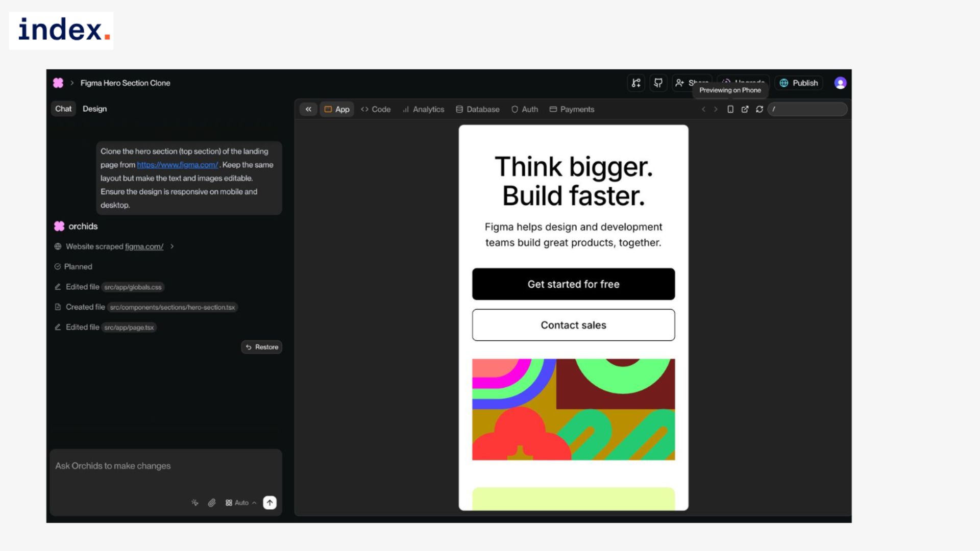The image size is (980, 551).
Task: Click the Publish button
Action: tap(799, 83)
